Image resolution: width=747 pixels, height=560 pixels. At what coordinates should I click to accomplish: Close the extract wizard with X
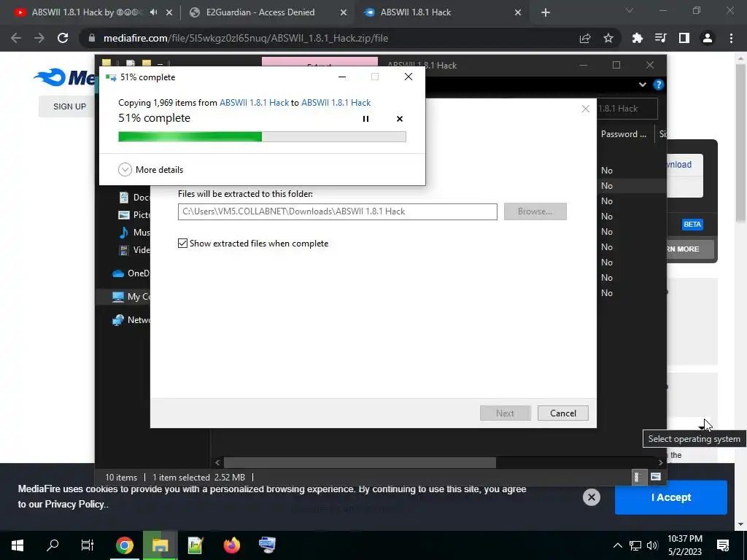tap(586, 109)
